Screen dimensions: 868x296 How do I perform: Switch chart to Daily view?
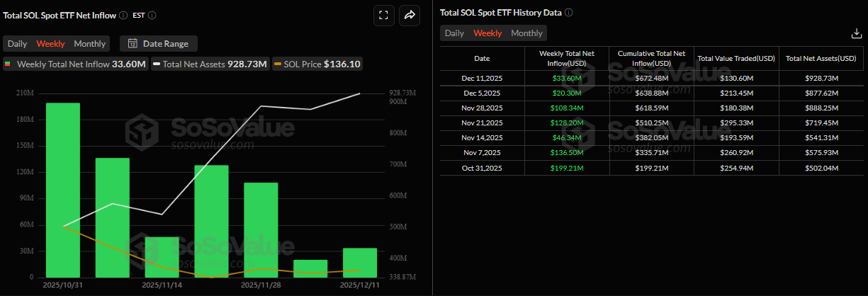[18, 44]
